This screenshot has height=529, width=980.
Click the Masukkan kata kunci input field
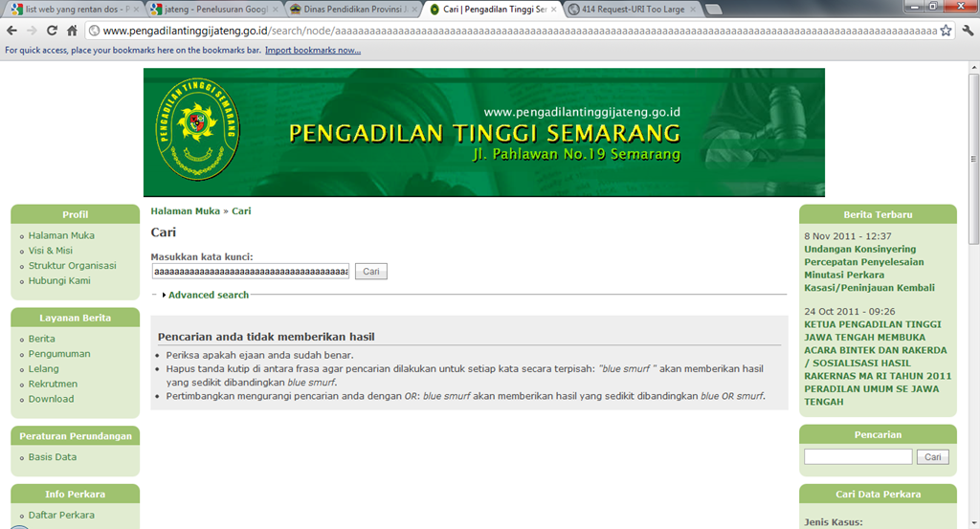(250, 272)
